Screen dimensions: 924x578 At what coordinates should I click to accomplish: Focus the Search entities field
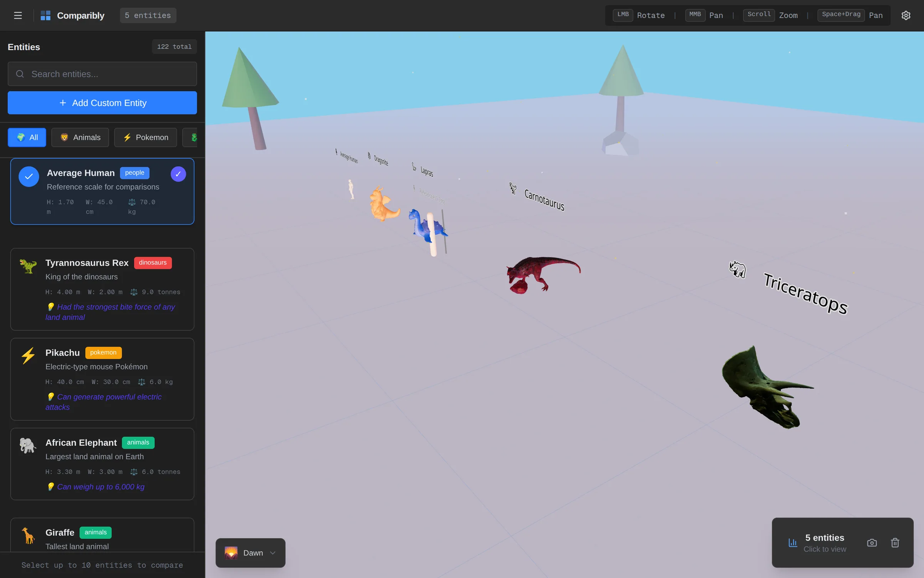[102, 74]
